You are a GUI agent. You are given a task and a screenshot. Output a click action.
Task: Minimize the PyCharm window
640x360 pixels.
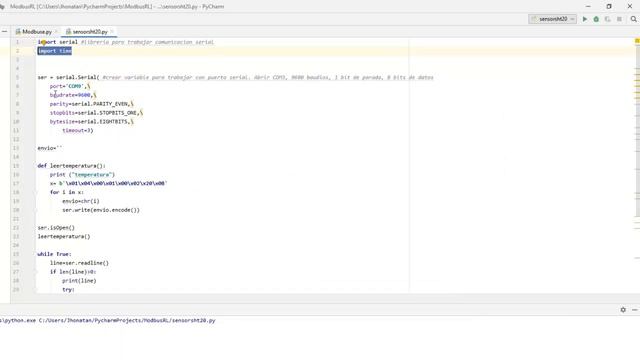pyautogui.click(x=588, y=6)
